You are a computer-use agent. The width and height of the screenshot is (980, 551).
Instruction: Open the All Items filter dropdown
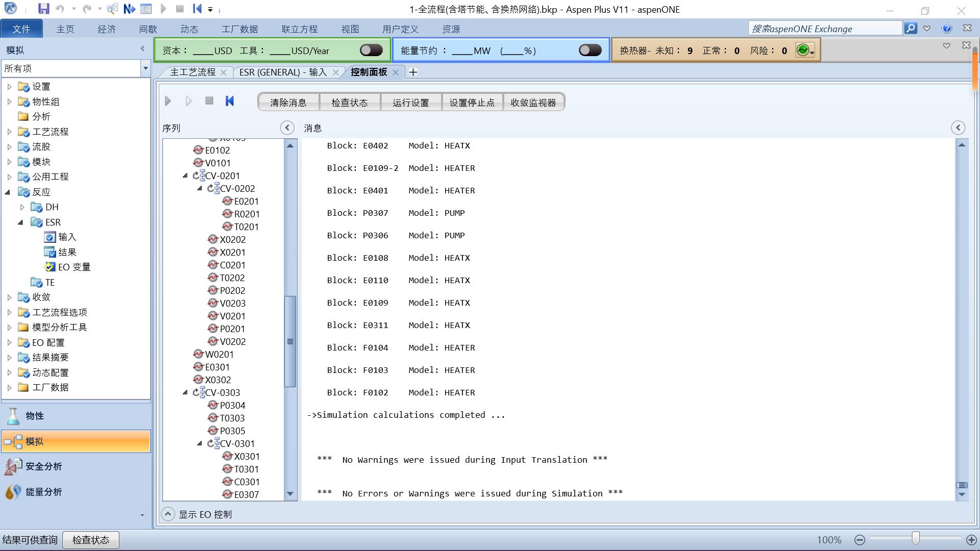click(145, 68)
